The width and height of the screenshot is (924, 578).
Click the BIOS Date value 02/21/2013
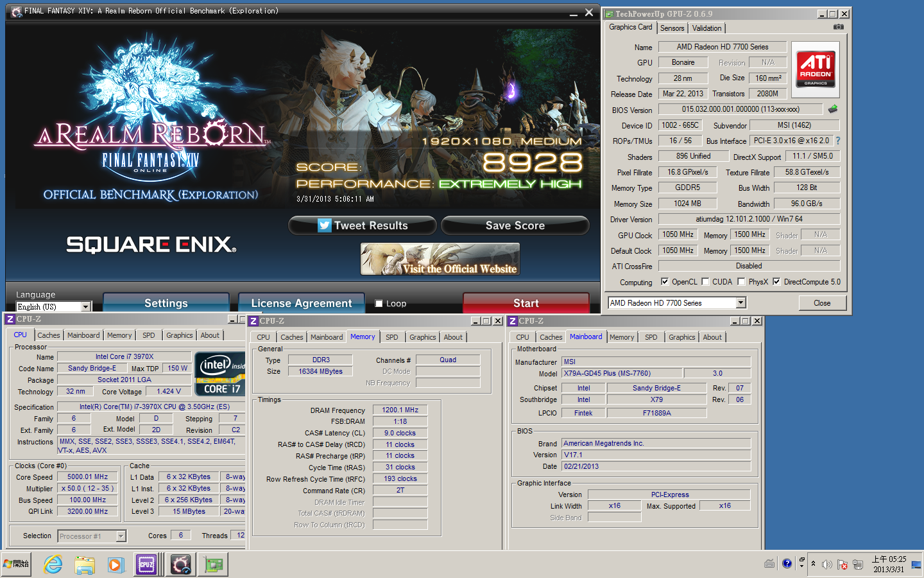[x=656, y=466]
